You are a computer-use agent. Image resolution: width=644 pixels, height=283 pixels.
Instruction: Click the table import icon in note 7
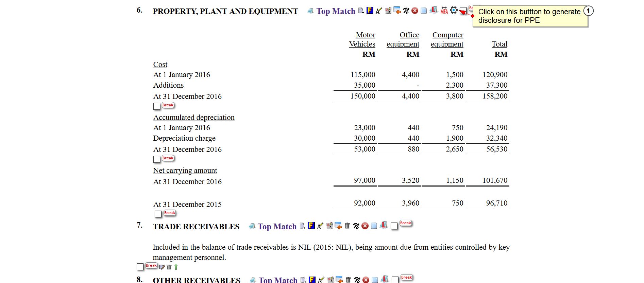click(x=338, y=226)
